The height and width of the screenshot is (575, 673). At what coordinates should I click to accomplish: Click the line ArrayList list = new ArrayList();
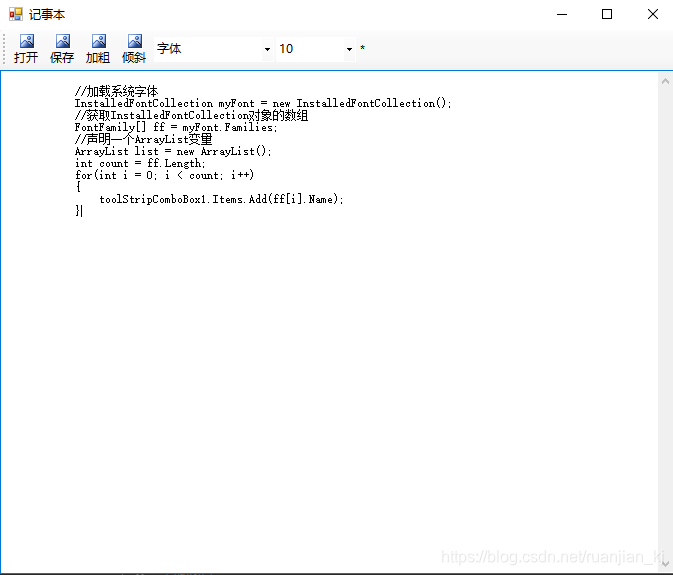pos(173,151)
